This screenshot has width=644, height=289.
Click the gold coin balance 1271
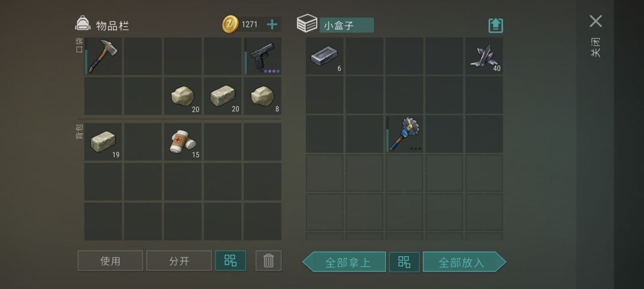[249, 24]
